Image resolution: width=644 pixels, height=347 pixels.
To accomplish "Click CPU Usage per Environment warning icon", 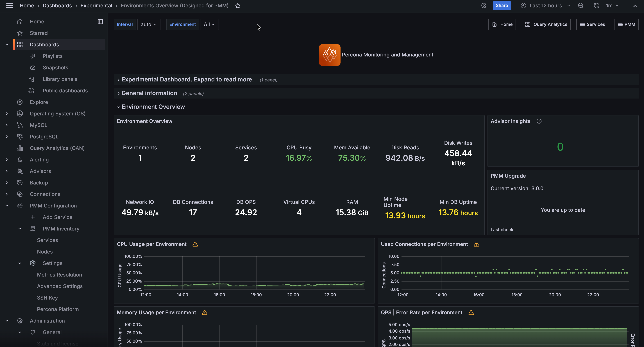I will 195,244.
